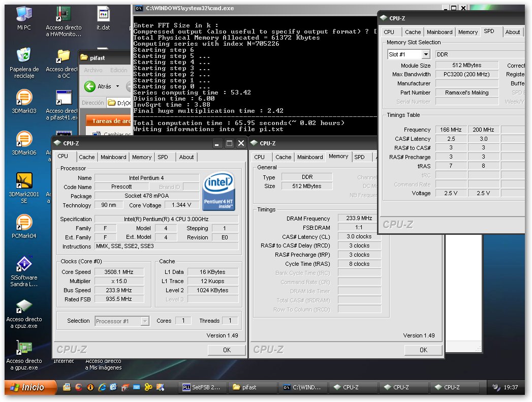Click the Core Speed value 3508.1 MHz
This screenshot has width=532, height=402.
(x=119, y=272)
